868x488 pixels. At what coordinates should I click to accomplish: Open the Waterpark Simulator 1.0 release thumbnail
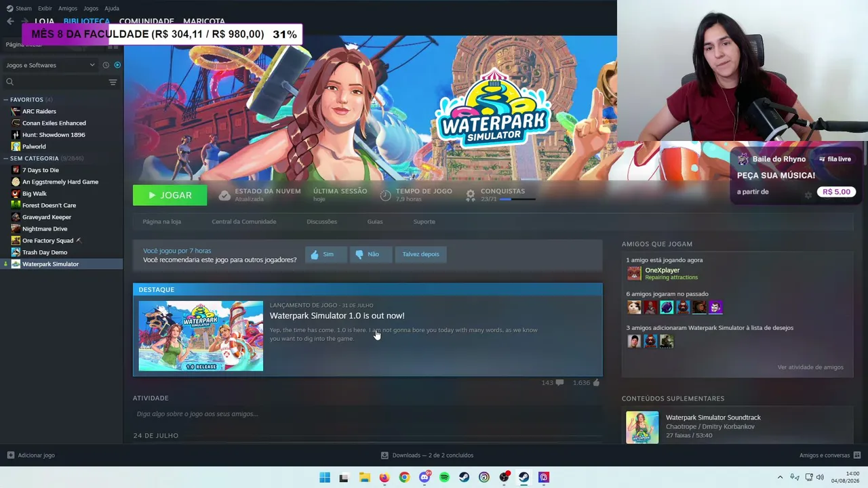click(x=201, y=336)
